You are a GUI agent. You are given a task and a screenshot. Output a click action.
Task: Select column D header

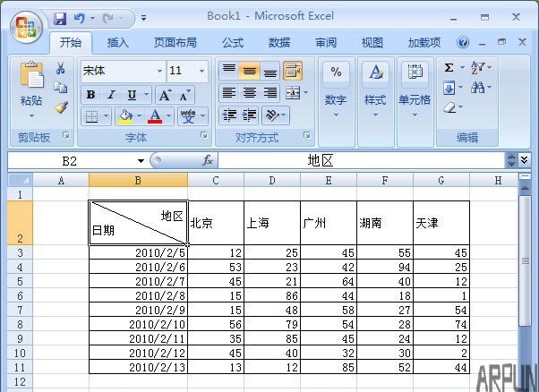pos(272,181)
